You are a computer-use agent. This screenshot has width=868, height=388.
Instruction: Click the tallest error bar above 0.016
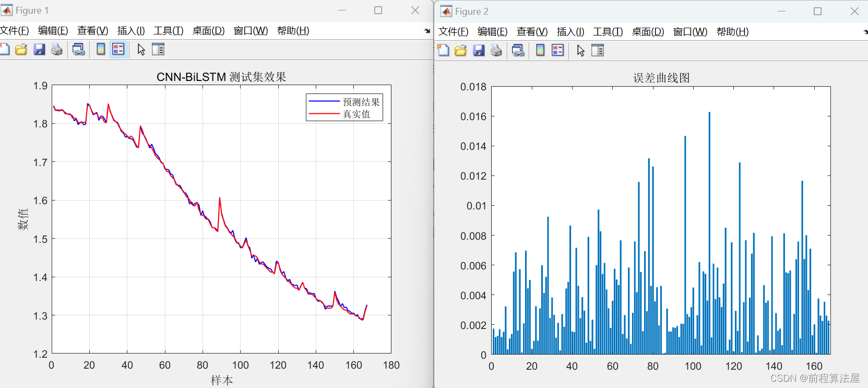click(709, 233)
